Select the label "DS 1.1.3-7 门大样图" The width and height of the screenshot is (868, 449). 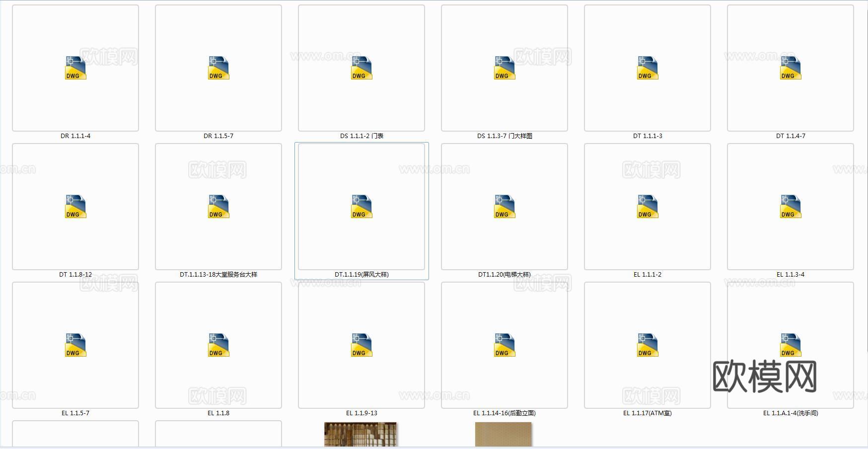[505, 136]
